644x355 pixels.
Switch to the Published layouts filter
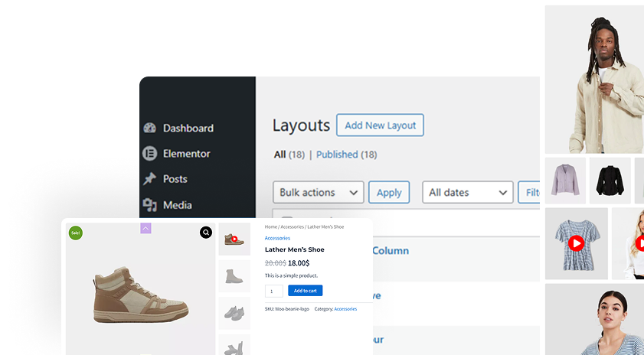point(337,155)
